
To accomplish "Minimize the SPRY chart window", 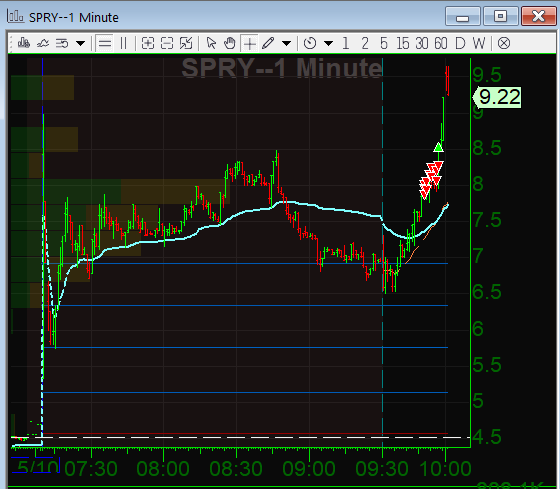I will 462,16.
